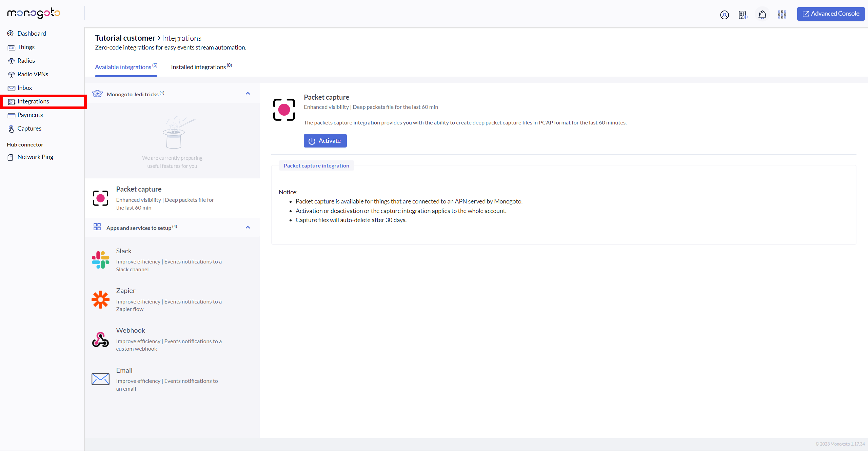Collapse Apps and services to setup
Image resolution: width=868 pixels, height=451 pixels.
pyautogui.click(x=248, y=228)
